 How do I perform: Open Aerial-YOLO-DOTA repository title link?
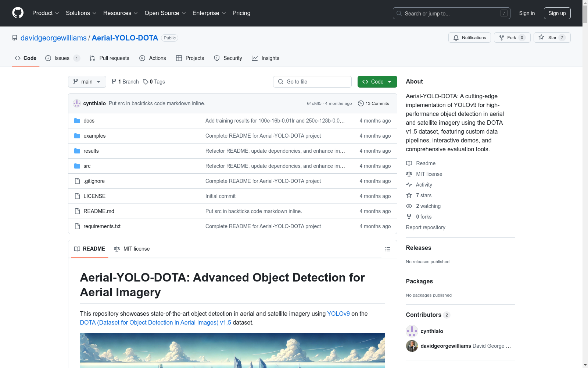tap(125, 38)
